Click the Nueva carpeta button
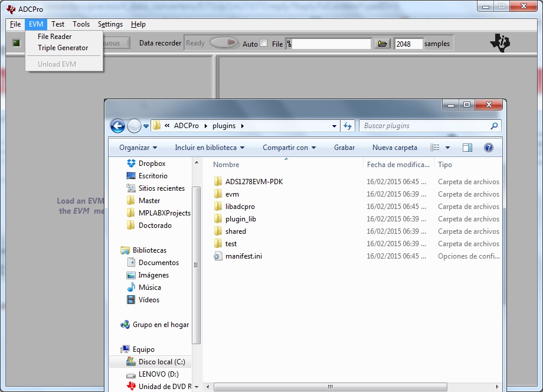Image resolution: width=543 pixels, height=392 pixels. [394, 148]
